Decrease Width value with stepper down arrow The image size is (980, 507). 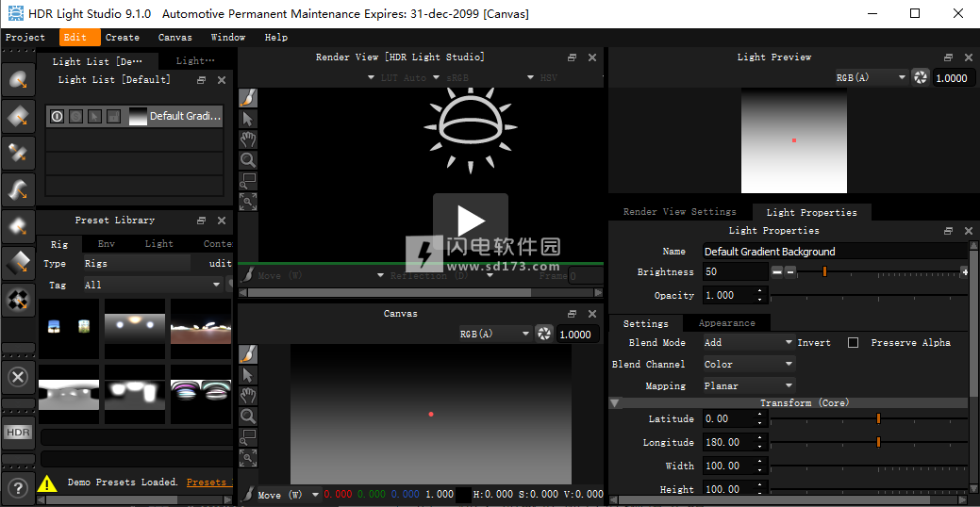pyautogui.click(x=759, y=470)
